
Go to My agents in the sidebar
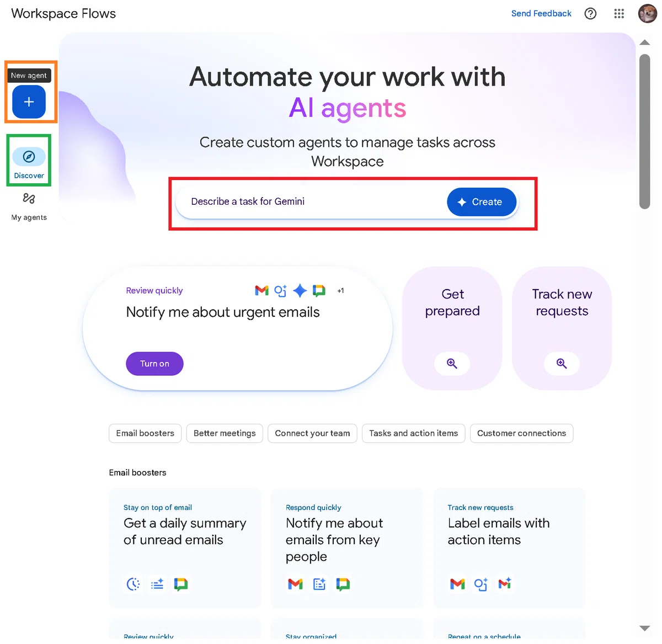29,206
